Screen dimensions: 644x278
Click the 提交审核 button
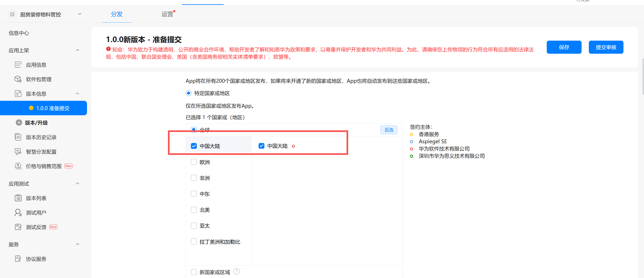[x=606, y=47]
